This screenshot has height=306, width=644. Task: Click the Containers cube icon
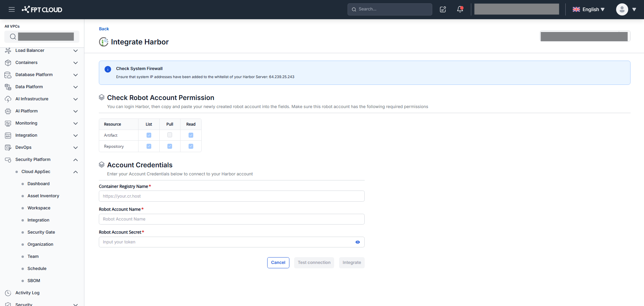coord(8,63)
